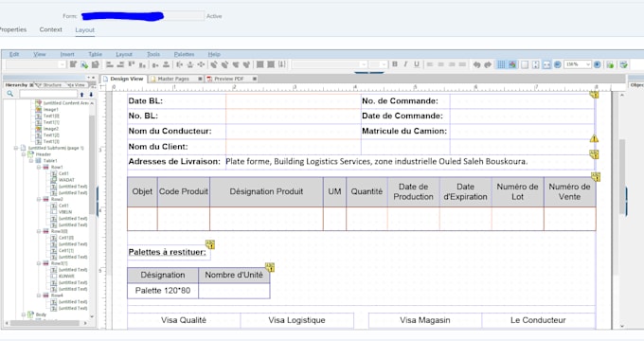Select Image1 in the Hierarchy tree
The width and height of the screenshot is (644, 341).
pyautogui.click(x=50, y=110)
